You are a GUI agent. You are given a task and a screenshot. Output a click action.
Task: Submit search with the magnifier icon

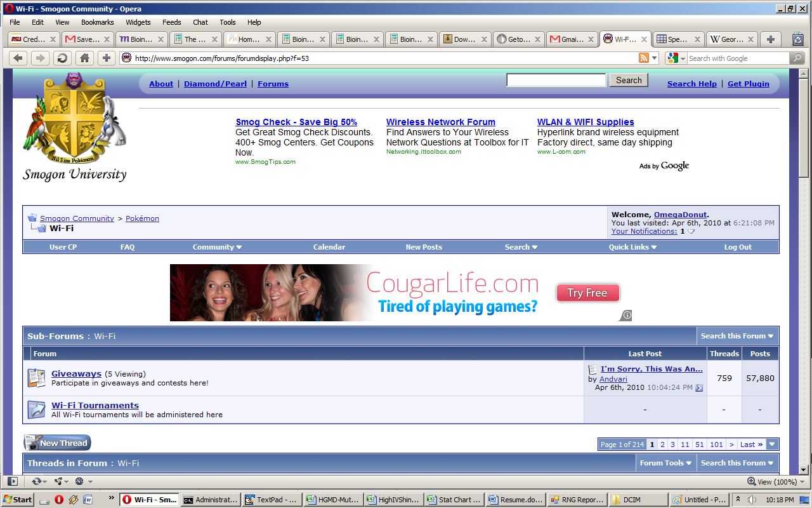pos(797,58)
